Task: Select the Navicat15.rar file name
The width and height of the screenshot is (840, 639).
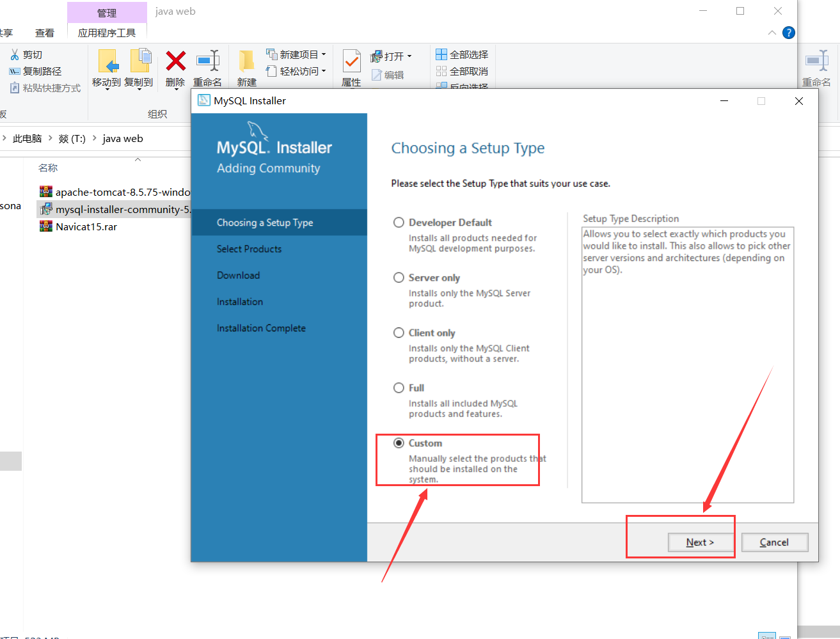Action: point(86,226)
